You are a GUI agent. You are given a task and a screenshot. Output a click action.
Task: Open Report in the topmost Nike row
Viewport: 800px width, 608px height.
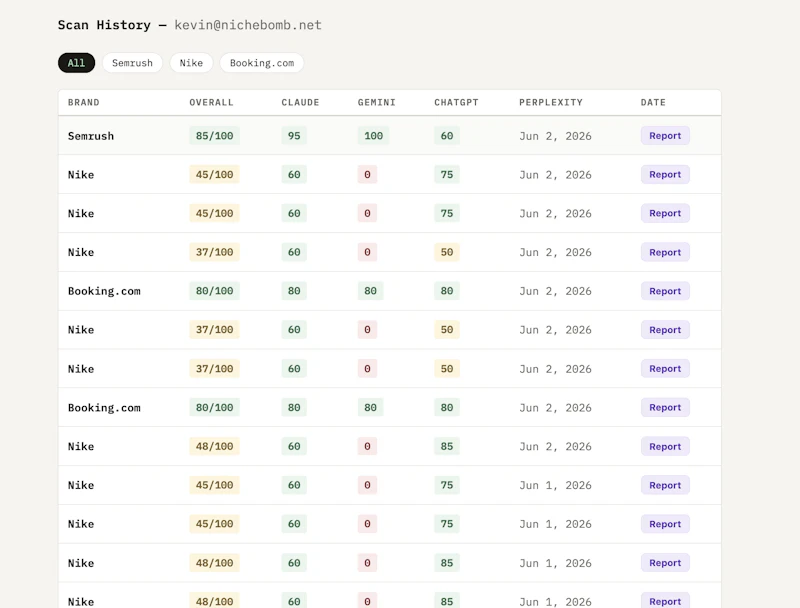tap(665, 174)
